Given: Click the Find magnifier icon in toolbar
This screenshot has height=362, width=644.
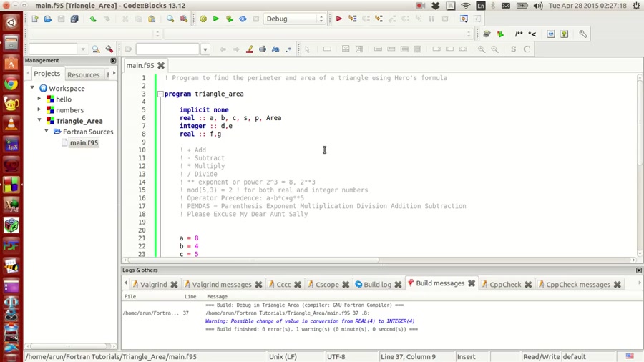Looking at the screenshot, I should (170, 19).
